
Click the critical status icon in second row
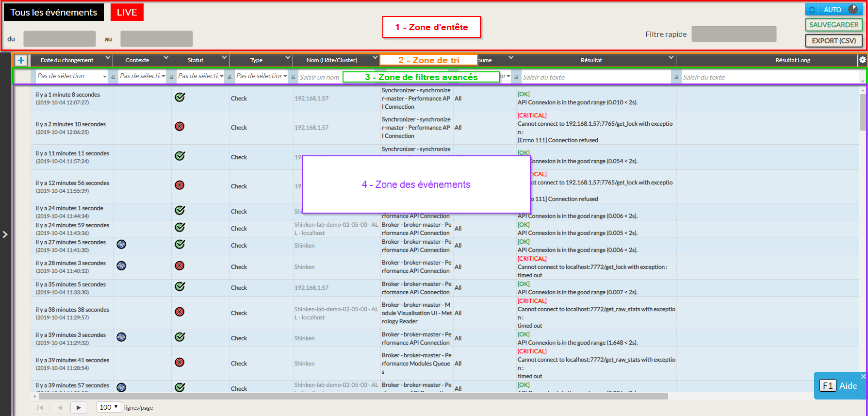point(180,127)
